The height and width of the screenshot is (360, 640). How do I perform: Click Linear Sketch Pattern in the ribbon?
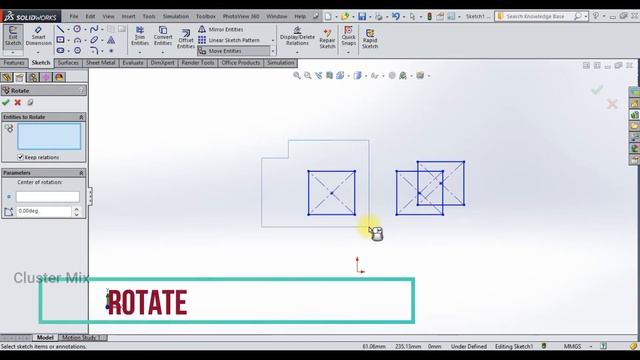[x=229, y=40]
